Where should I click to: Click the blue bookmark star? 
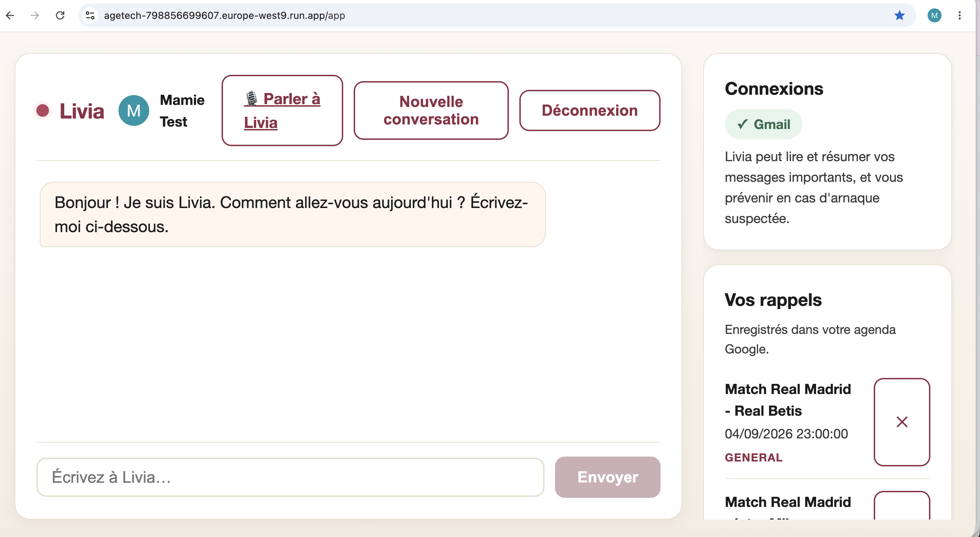click(899, 15)
